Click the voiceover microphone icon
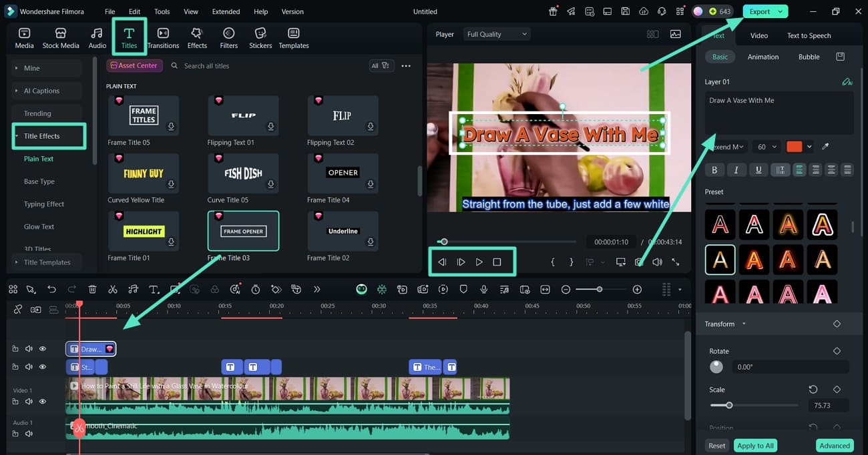 click(484, 289)
